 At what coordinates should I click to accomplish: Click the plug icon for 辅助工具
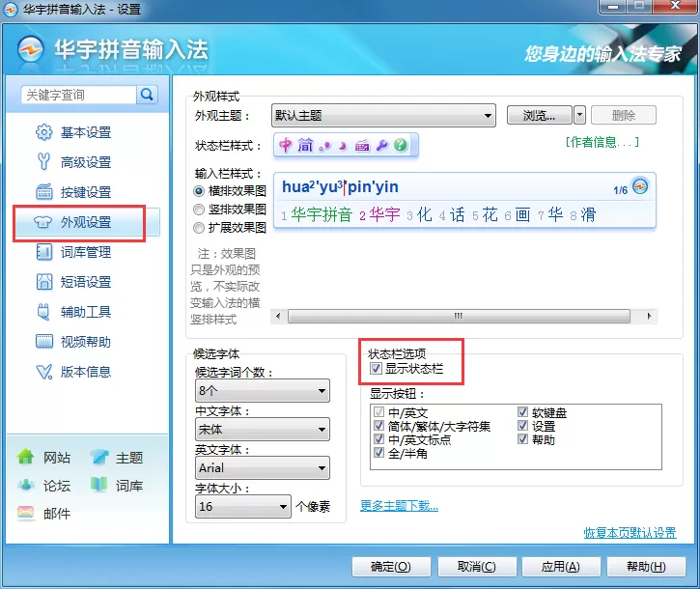(43, 312)
